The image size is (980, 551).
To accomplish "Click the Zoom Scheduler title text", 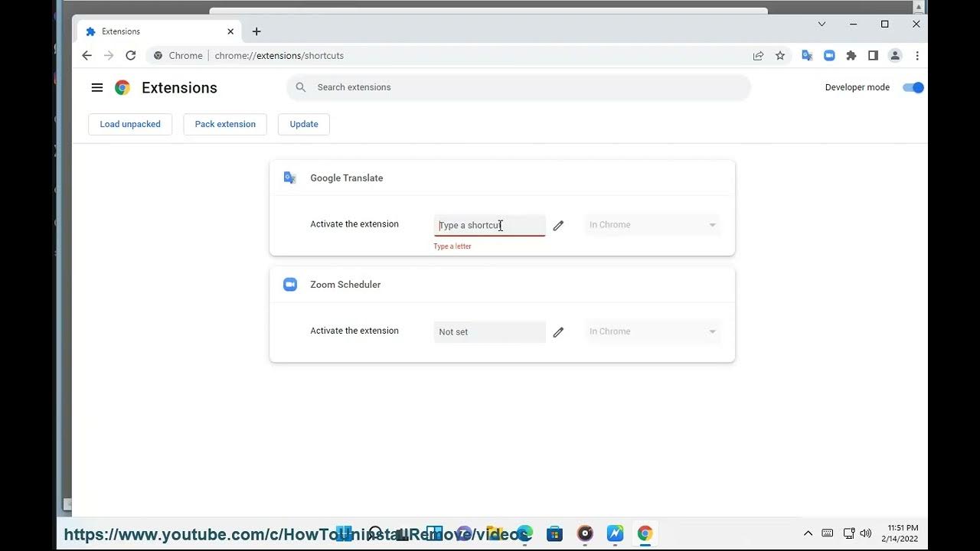I will 345,285.
